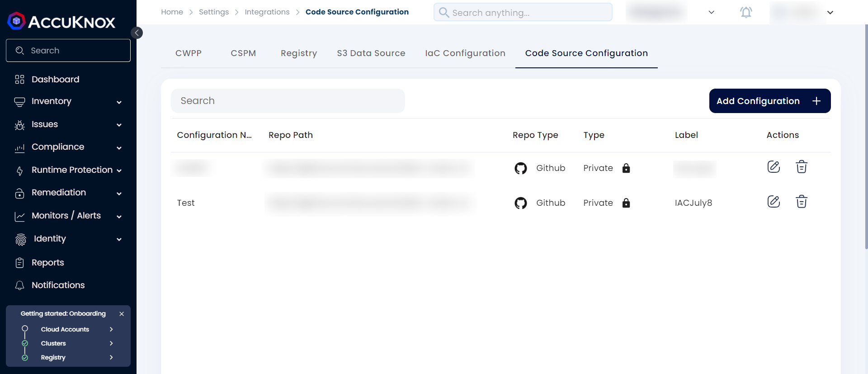Click the AccuKnox logo

pos(61,21)
